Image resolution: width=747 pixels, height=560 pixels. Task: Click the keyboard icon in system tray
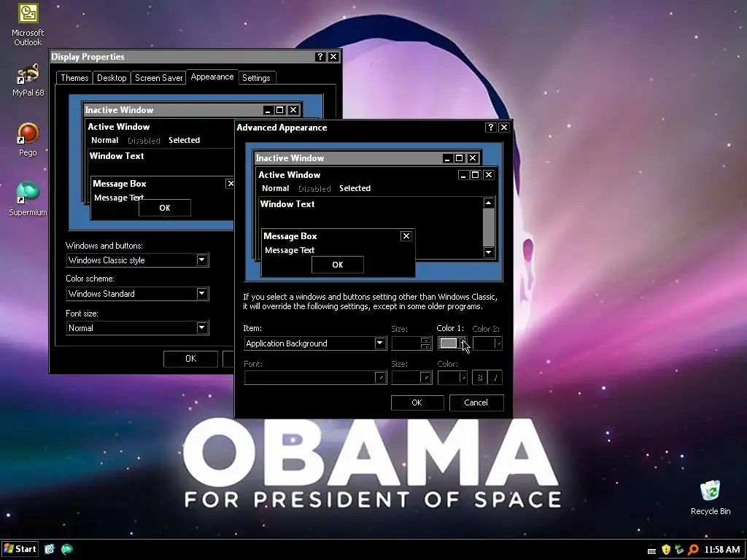(651, 551)
